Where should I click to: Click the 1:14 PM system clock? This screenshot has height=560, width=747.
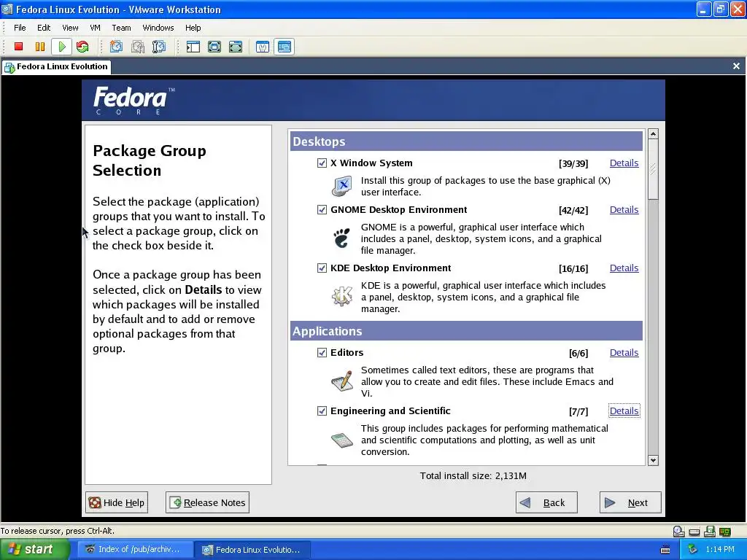(720, 550)
